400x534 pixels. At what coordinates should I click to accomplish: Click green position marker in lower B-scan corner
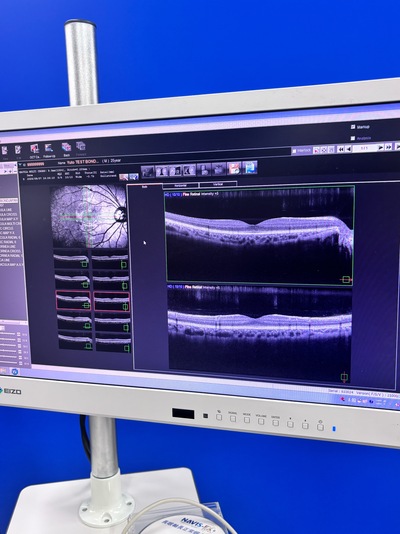point(344,377)
